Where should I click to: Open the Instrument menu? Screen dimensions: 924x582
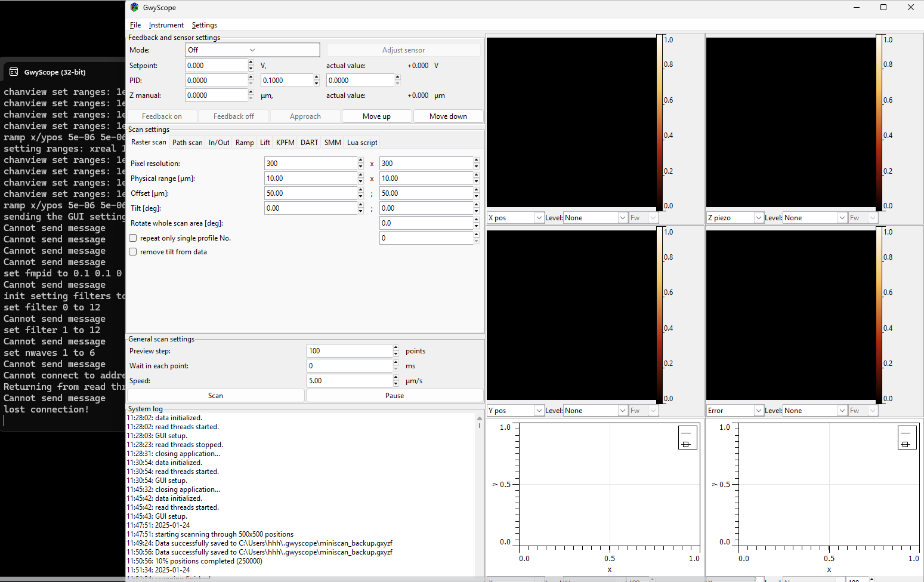[x=166, y=25]
